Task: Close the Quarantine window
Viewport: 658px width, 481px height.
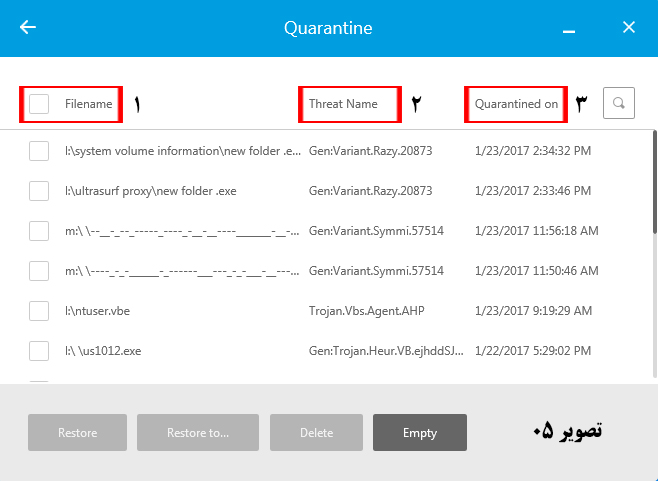Action: (629, 27)
